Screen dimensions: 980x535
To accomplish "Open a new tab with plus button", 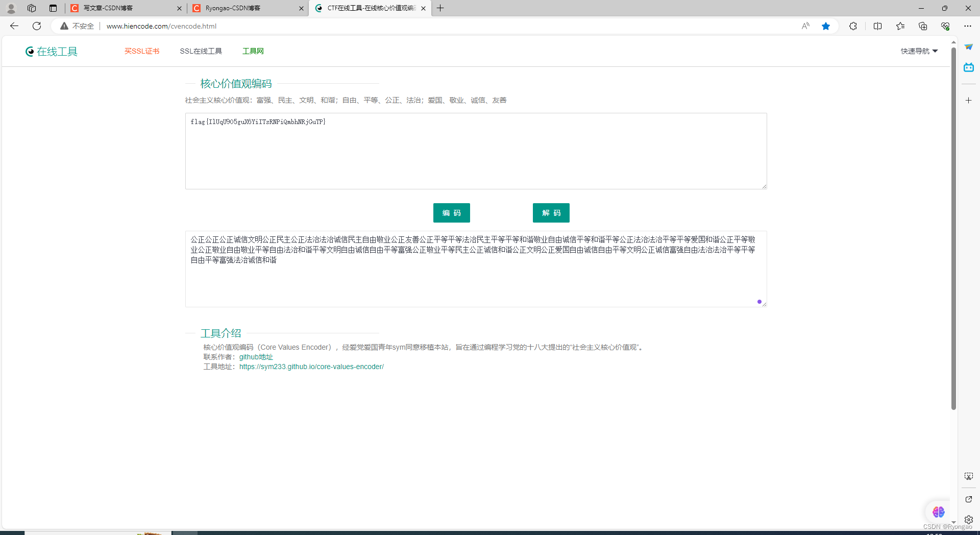I will [x=440, y=8].
